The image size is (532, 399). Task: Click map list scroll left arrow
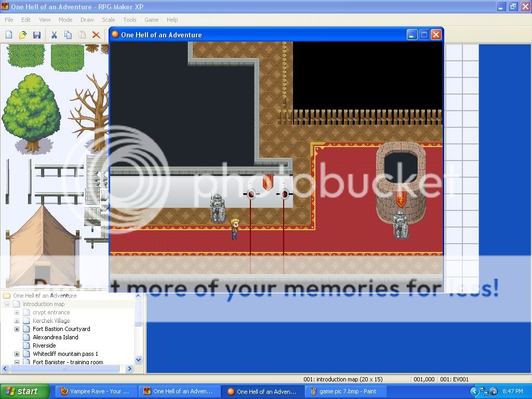pyautogui.click(x=5, y=368)
